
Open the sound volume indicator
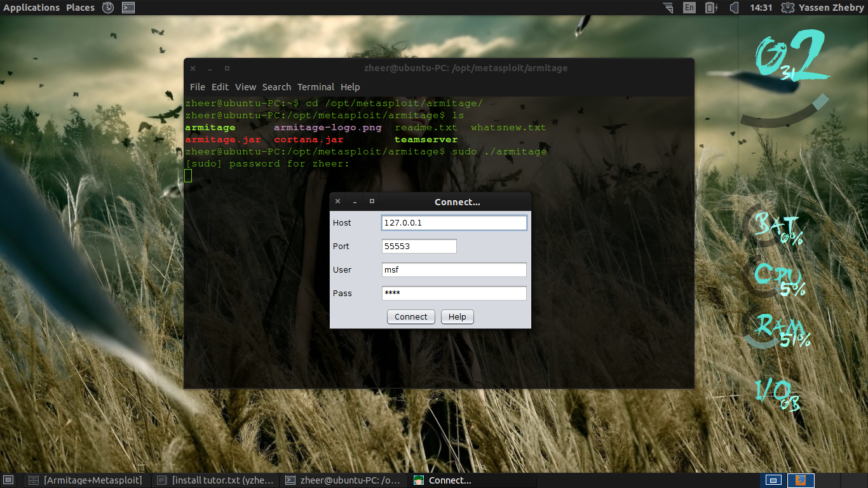pos(734,8)
